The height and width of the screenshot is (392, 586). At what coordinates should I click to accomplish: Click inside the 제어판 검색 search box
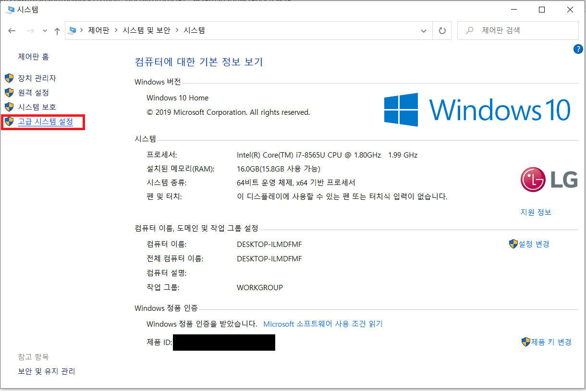coord(518,30)
